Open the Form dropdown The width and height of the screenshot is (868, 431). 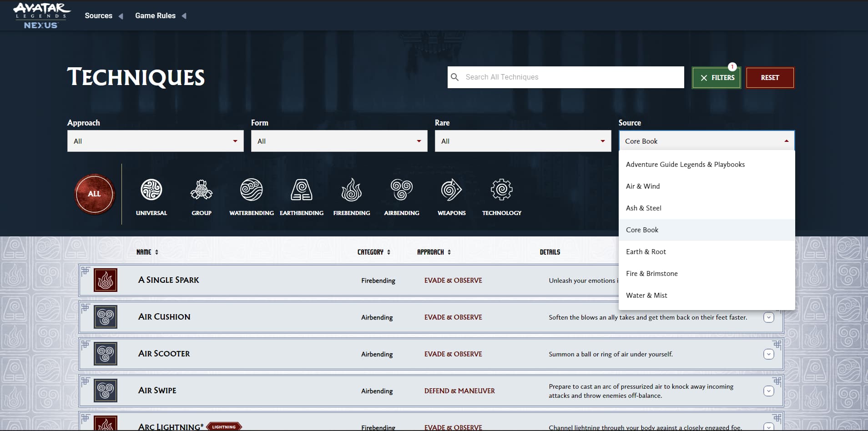[x=339, y=141]
